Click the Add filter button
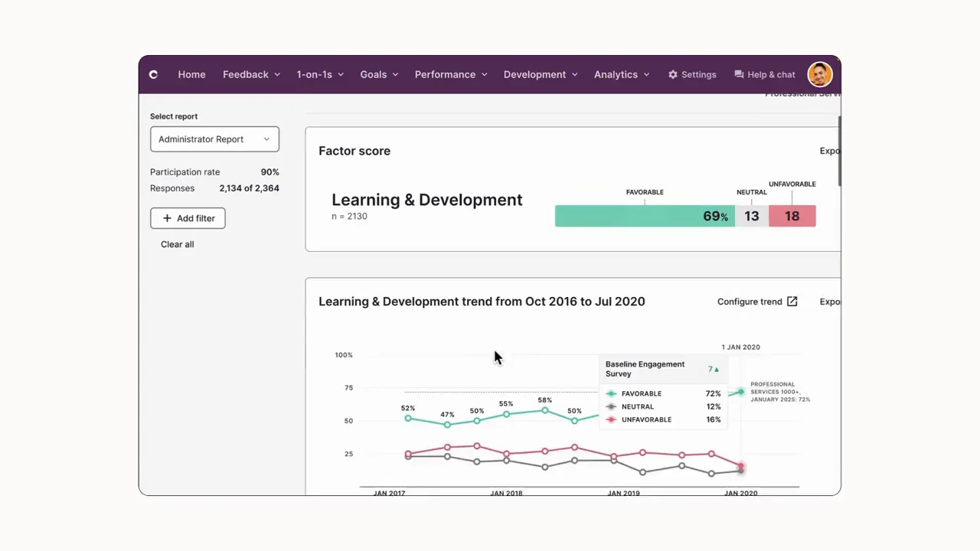 tap(188, 218)
